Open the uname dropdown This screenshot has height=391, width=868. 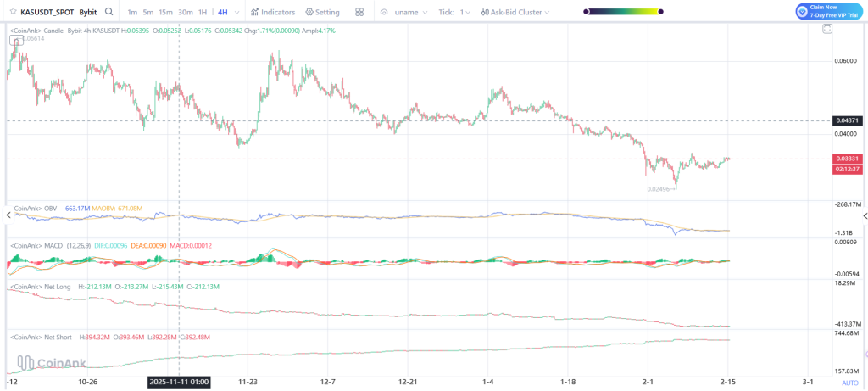tap(407, 13)
